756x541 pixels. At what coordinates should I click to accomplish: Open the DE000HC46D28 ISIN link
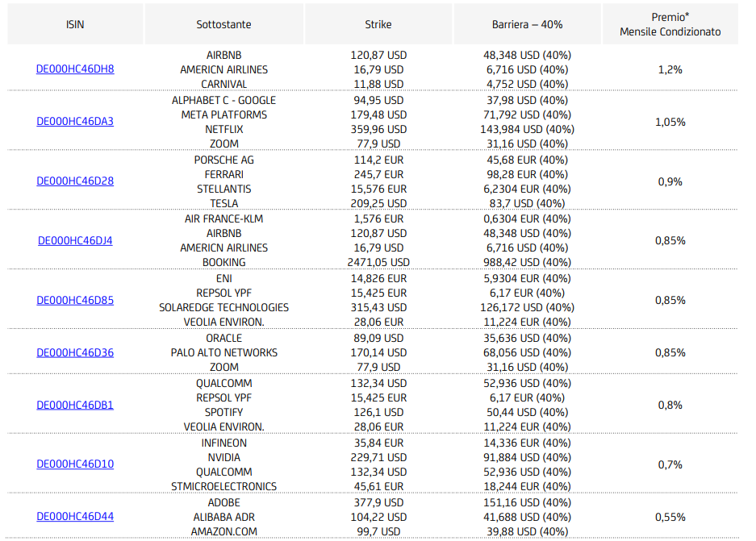point(75,181)
